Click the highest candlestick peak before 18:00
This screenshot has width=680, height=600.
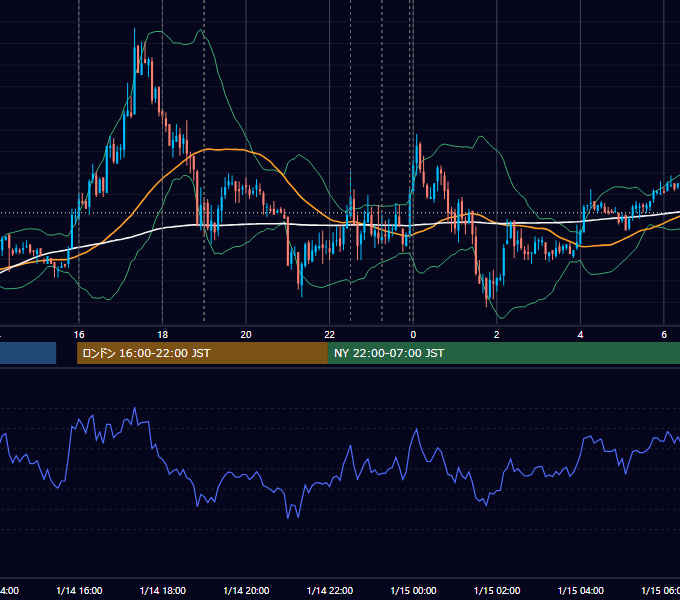(x=134, y=30)
